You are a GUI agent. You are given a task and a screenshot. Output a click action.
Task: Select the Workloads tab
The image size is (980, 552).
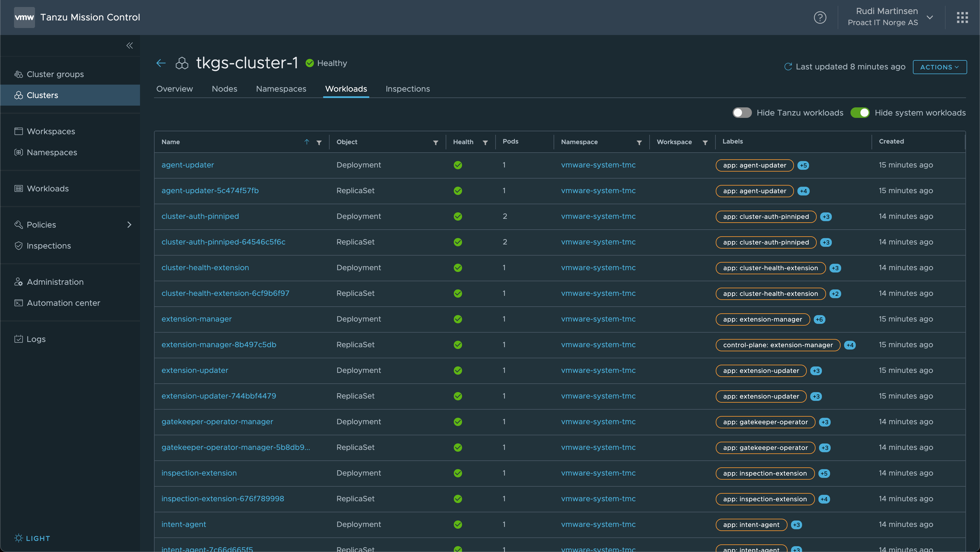346,89
